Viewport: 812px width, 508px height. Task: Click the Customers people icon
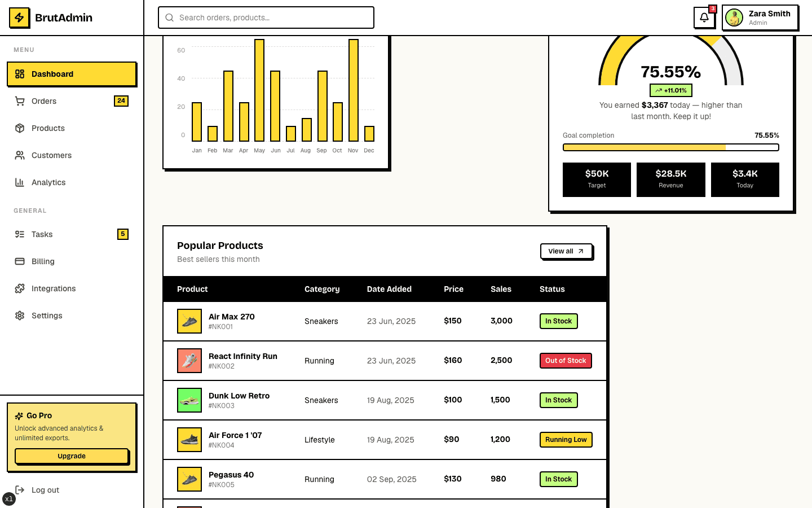20,155
